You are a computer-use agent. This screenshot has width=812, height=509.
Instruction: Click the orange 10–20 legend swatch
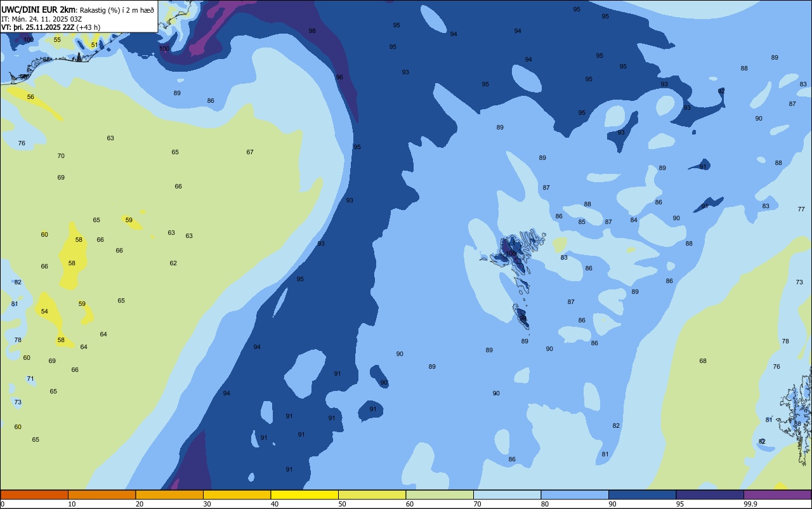(x=102, y=494)
